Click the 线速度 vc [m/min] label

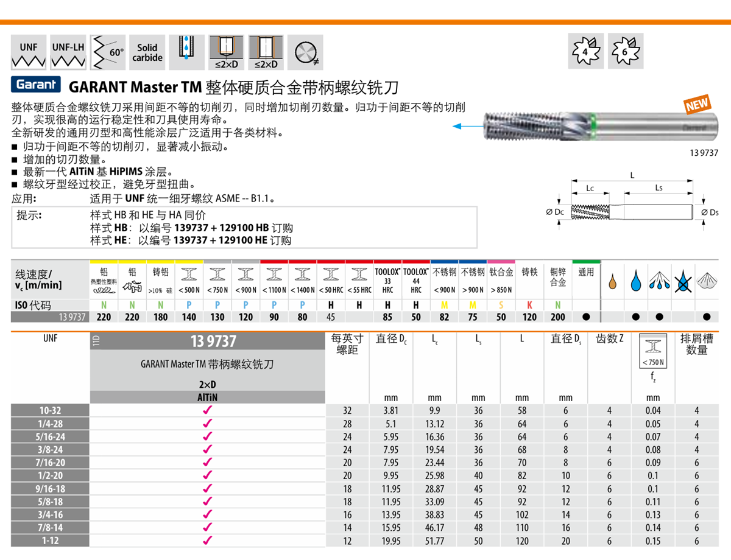(x=38, y=279)
